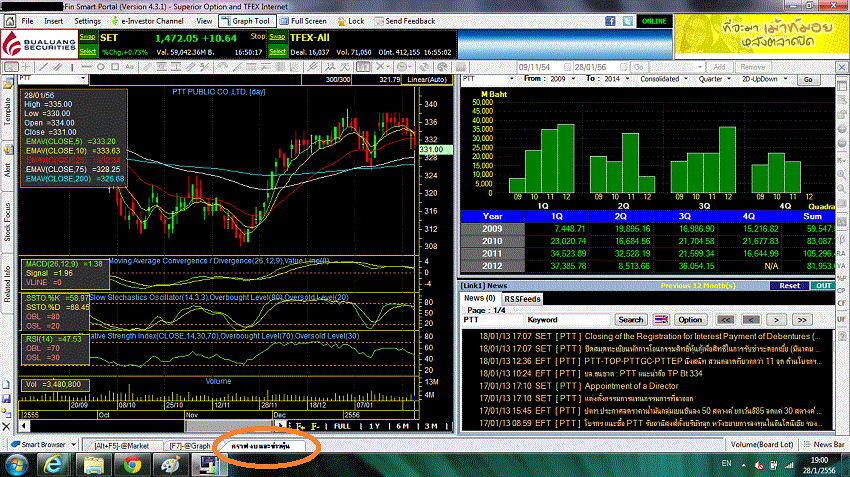Viewport: 850px width, 477px height.
Task: Go to previous news page
Action: (751, 320)
